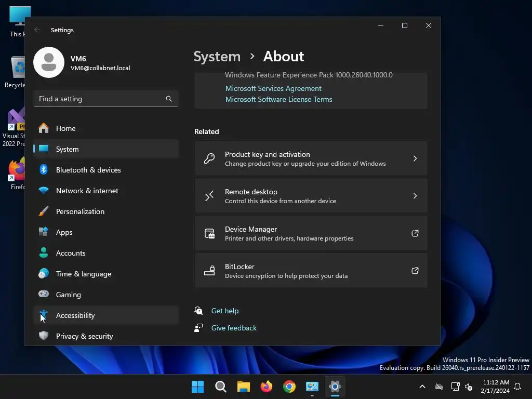Screen dimensions: 532x399
Task: Click the muted volume tray icon
Action: 469,387
